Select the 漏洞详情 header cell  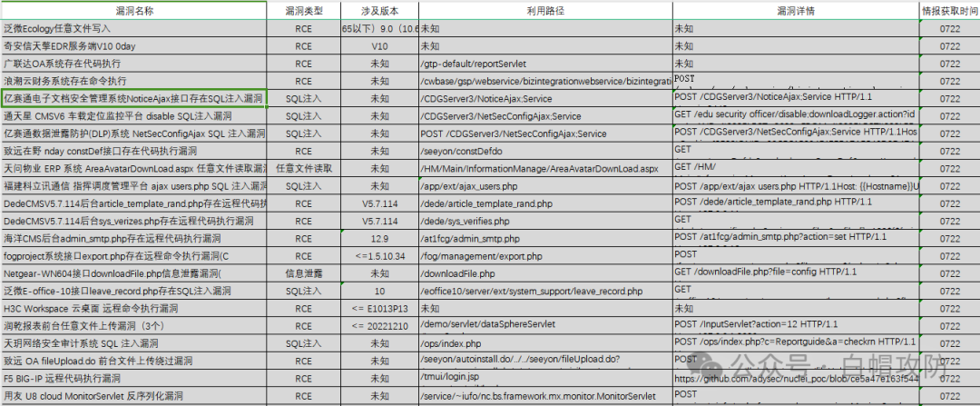tap(796, 11)
